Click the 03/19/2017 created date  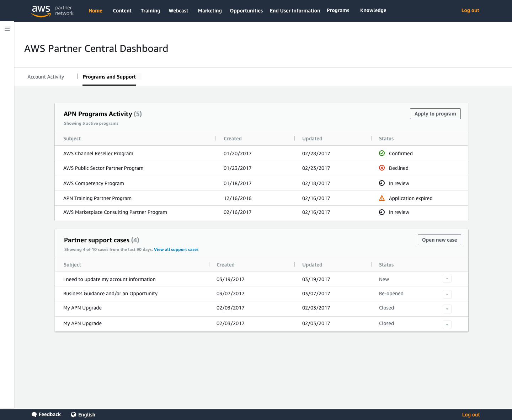(230, 279)
